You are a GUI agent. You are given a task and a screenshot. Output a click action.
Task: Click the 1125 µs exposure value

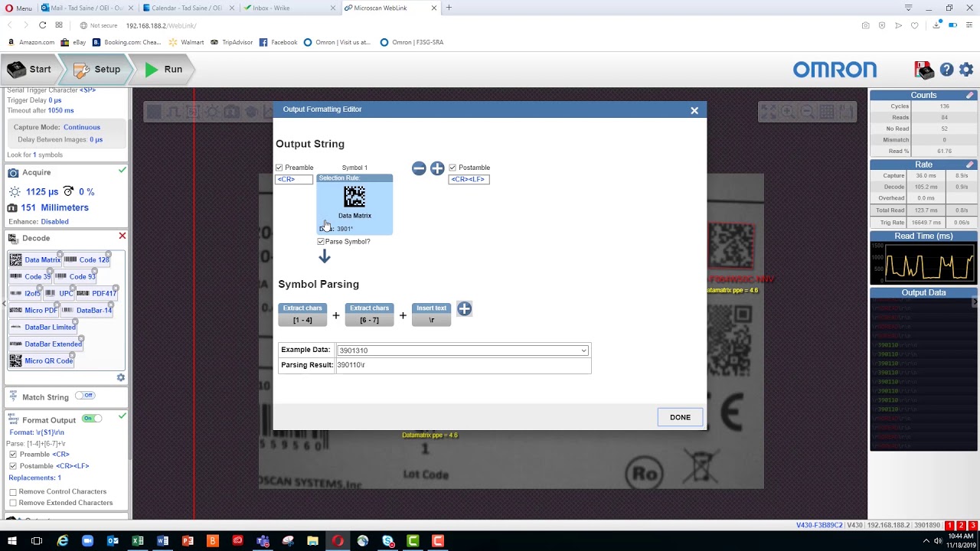[42, 192]
